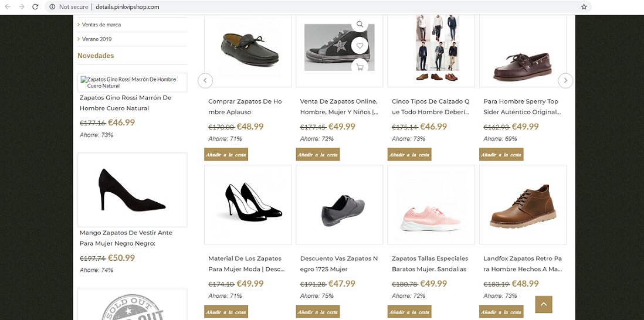Open Cinco Tipos De Calzado product link
The height and width of the screenshot is (320, 644).
point(431,107)
